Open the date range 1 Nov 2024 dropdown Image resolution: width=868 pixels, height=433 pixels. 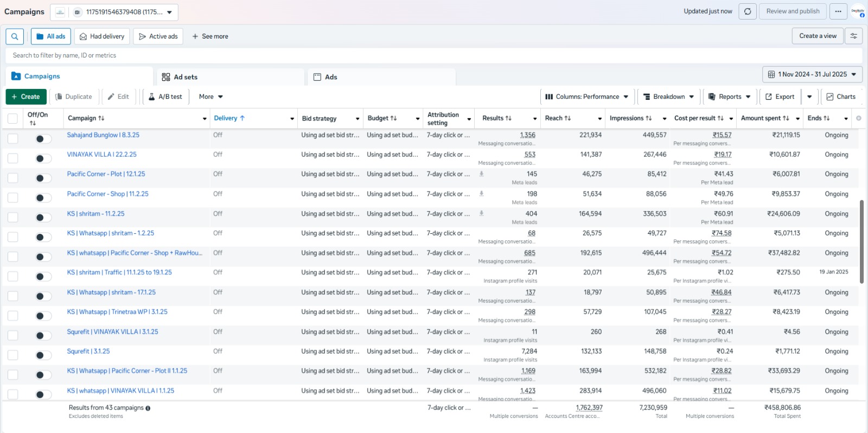(x=812, y=74)
